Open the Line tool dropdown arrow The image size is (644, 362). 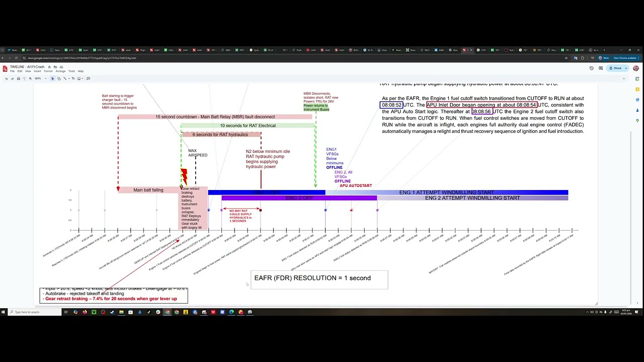coord(69,78)
